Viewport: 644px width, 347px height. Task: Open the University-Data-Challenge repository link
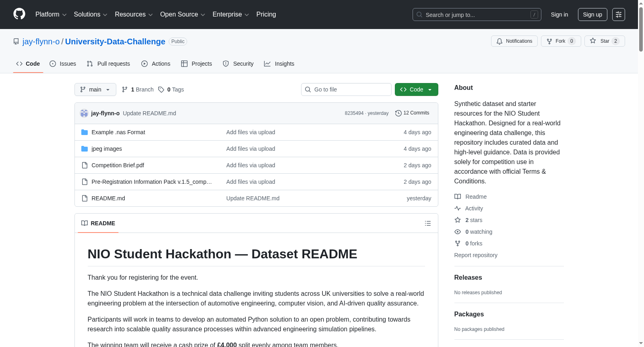point(115,42)
